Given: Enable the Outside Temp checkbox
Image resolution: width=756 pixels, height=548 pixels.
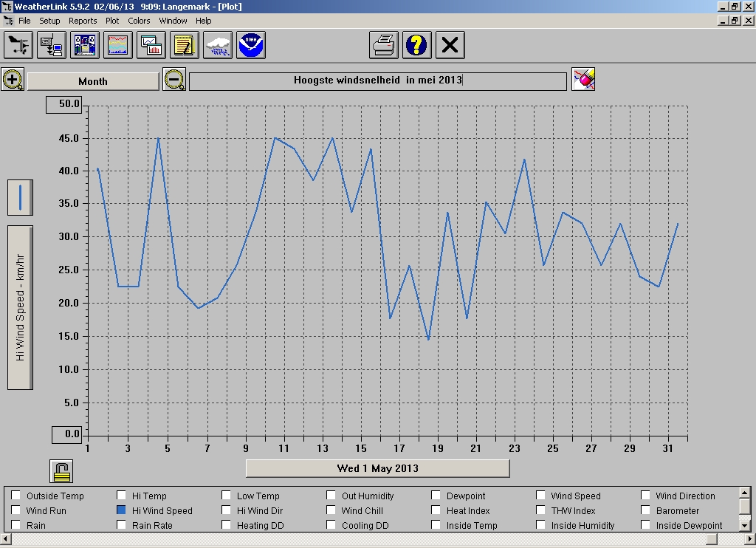Looking at the screenshot, I should 16,496.
